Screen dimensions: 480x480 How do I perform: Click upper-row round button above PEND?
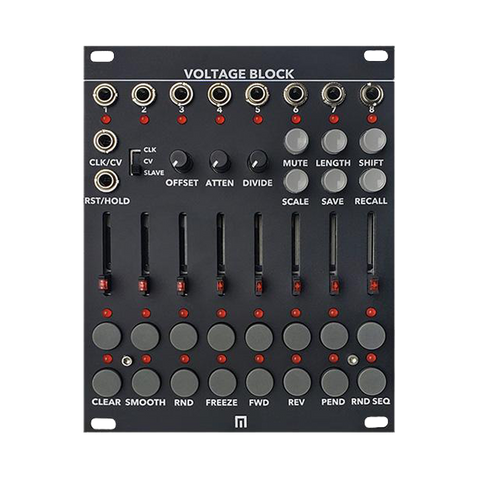click(x=334, y=335)
